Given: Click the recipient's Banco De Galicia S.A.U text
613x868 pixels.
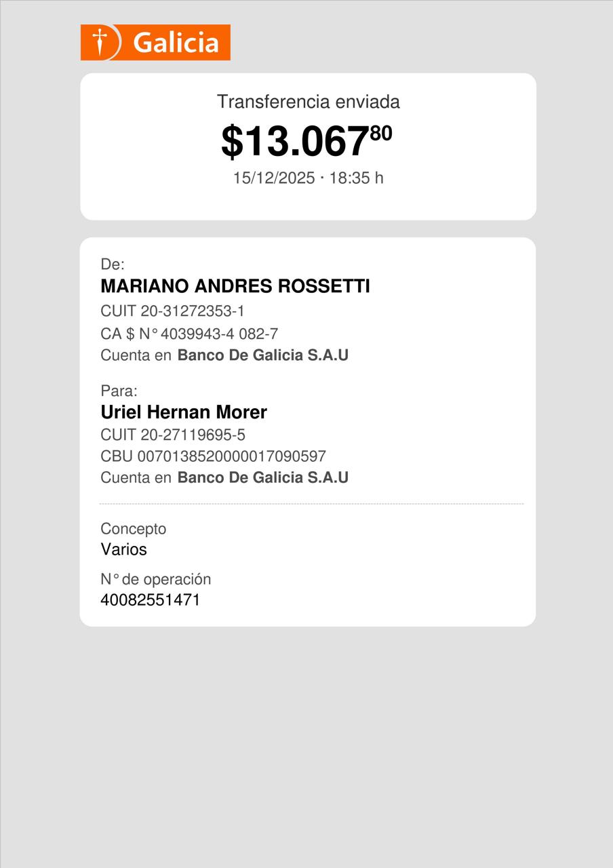Looking at the screenshot, I should tap(262, 477).
